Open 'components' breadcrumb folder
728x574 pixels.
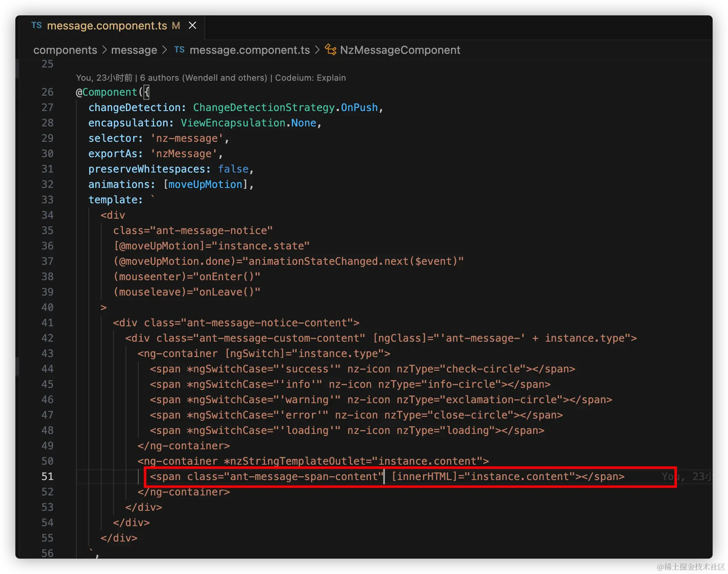(65, 50)
